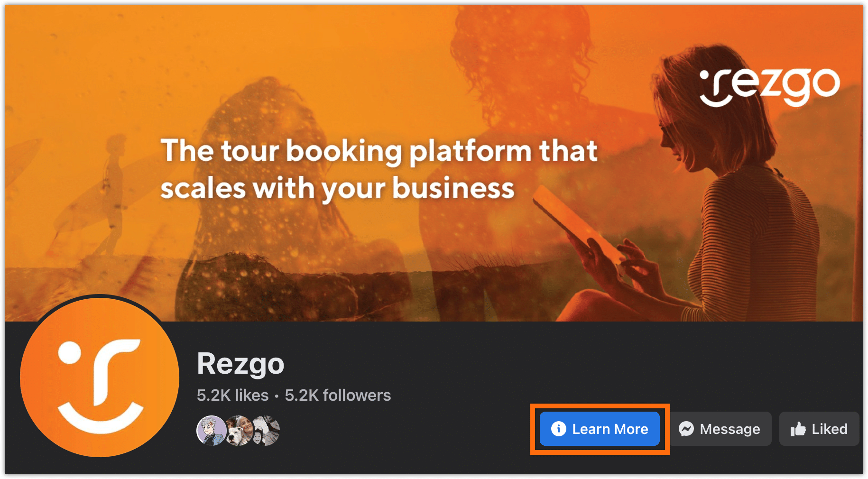Click the Rezgo page name heading
The width and height of the screenshot is (868, 479).
point(240,364)
